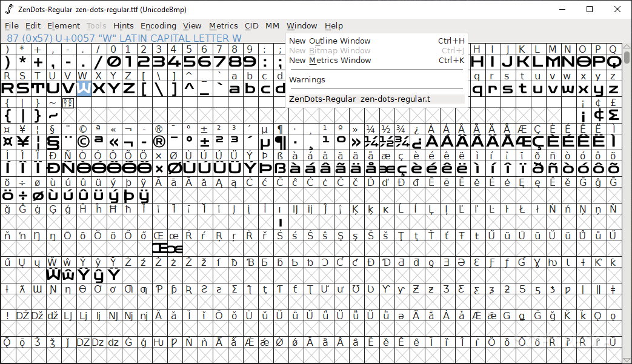Select the lowercase z glyph cell
Image resolution: width=632 pixels, height=364 pixels.
(613, 88)
